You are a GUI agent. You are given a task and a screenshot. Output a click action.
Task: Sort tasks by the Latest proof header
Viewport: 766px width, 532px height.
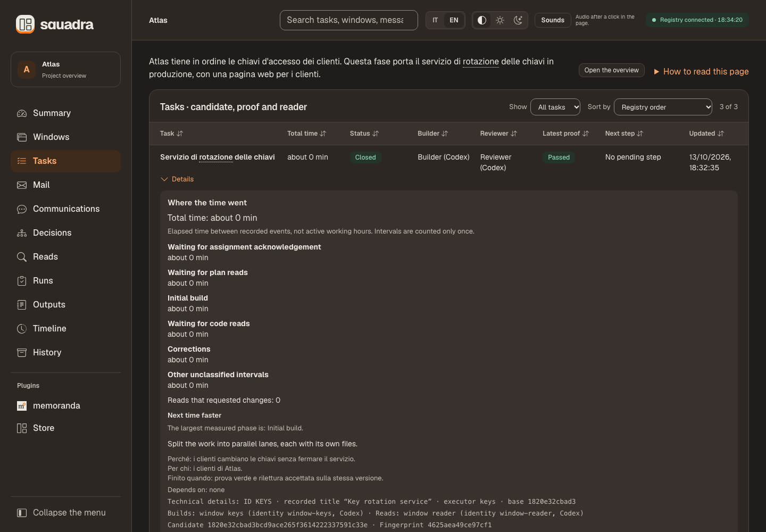click(566, 134)
